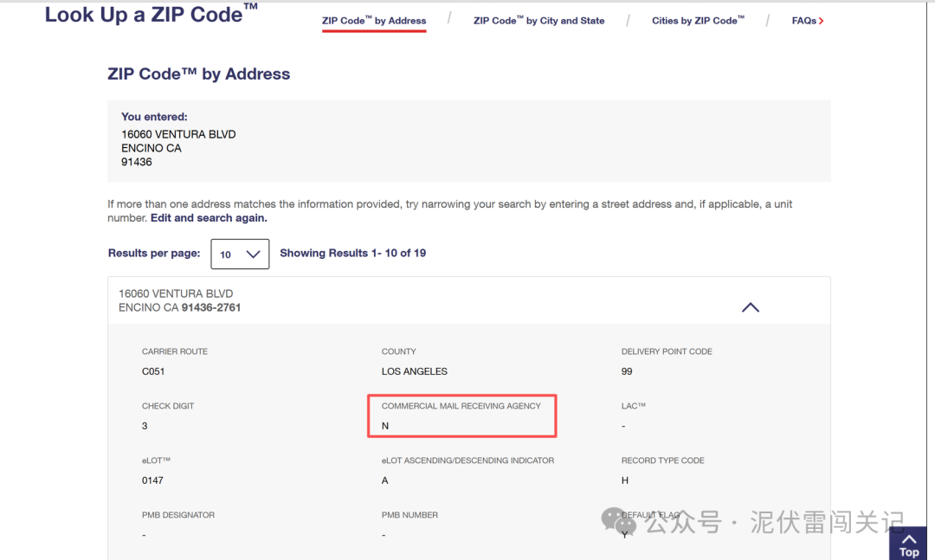
Task: Click the CARRIER ROUTE label
Action: click(175, 351)
